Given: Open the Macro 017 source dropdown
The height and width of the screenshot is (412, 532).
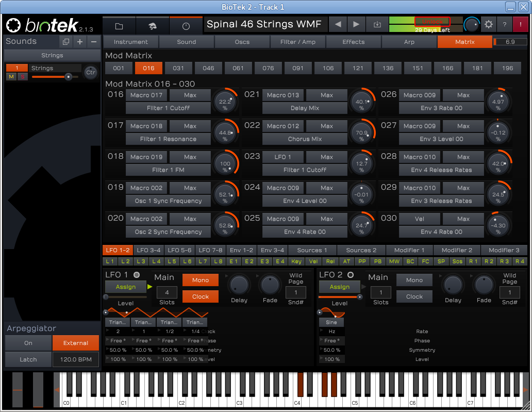Looking at the screenshot, I should [146, 95].
